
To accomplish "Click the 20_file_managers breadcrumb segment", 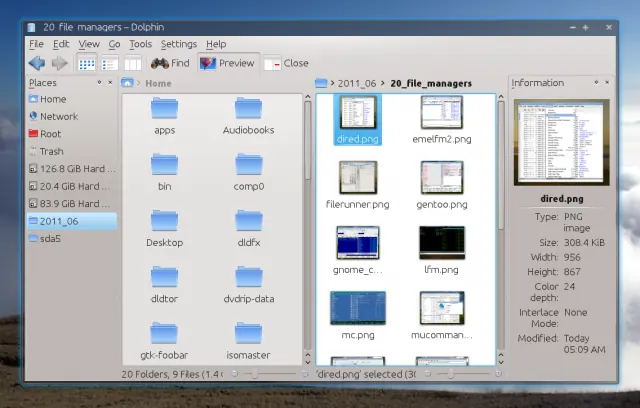I will click(x=431, y=83).
